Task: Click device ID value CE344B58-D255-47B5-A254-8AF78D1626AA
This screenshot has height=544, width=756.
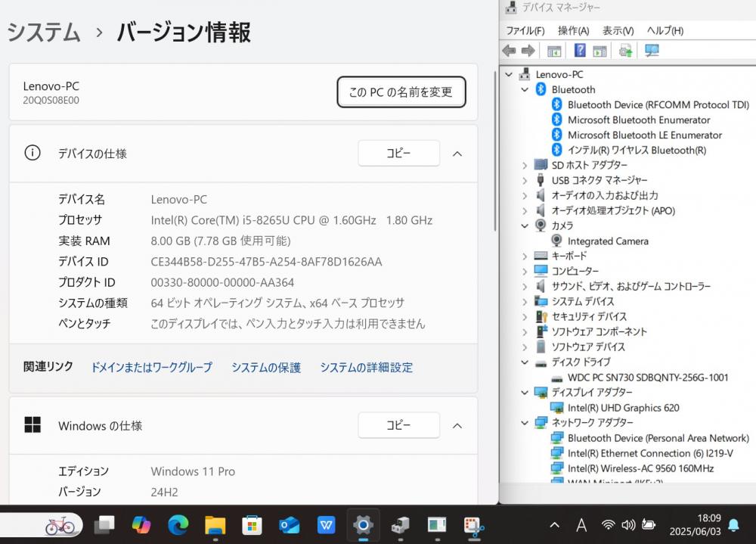Action: (x=266, y=262)
